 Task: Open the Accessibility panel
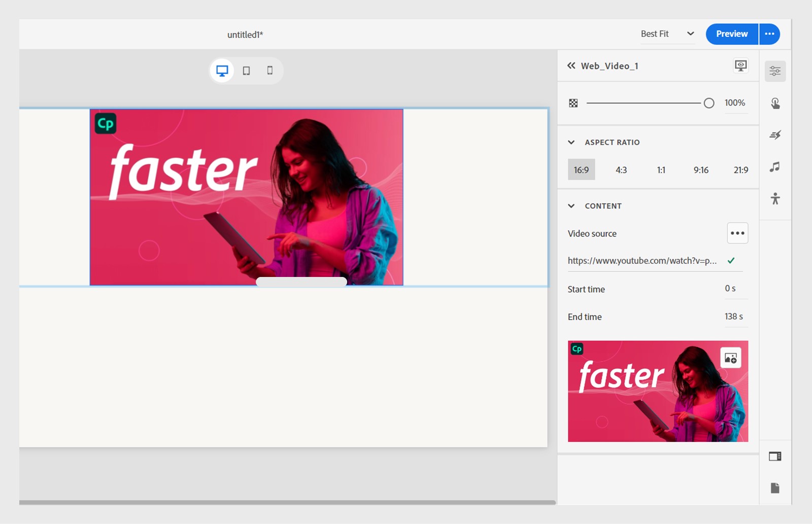775,198
